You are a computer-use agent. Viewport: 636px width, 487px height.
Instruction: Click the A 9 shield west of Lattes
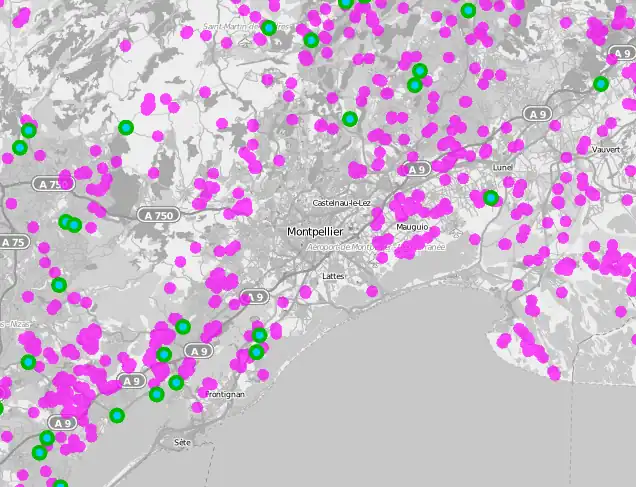point(256,297)
